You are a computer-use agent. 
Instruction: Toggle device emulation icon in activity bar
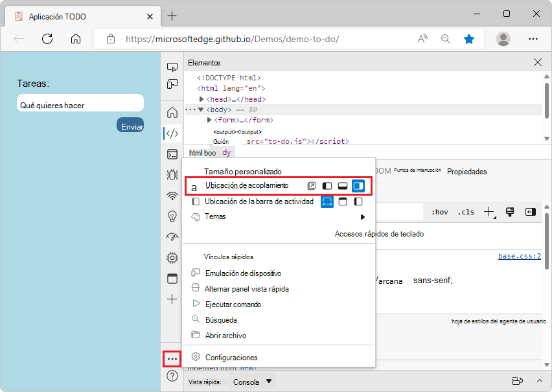(172, 84)
